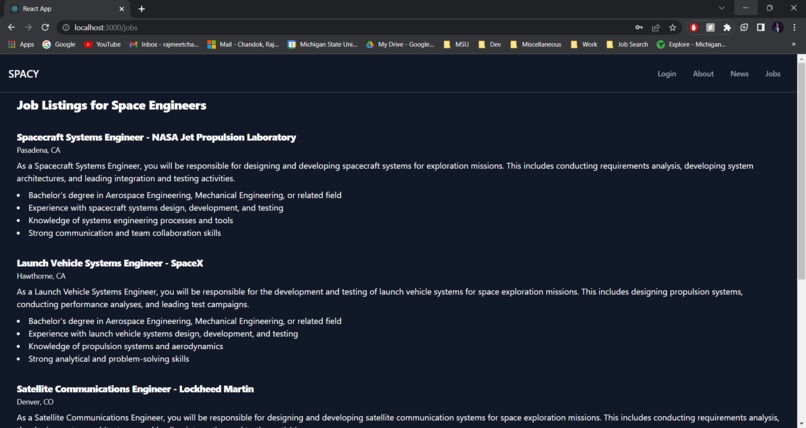Restore down the browser window
Image resolution: width=806 pixels, height=428 pixels.
(770, 8)
